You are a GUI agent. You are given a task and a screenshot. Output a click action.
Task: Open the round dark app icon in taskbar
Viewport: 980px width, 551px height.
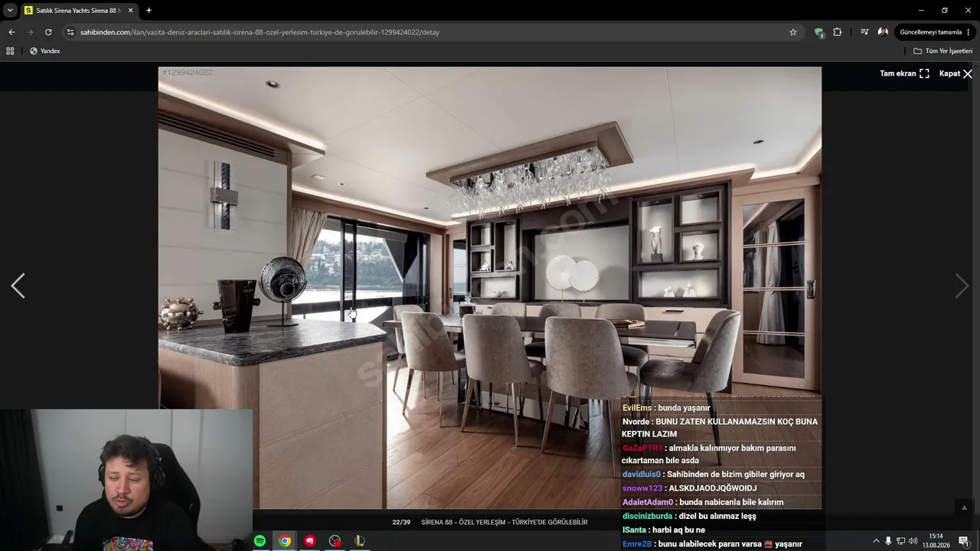(335, 541)
